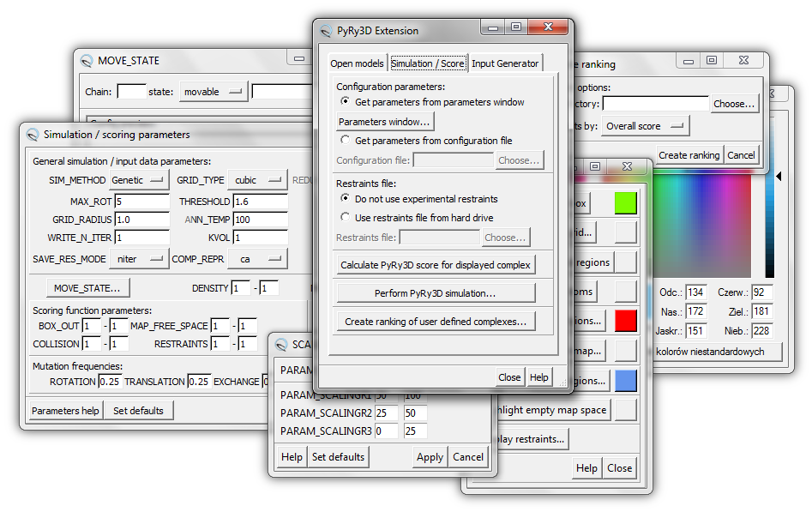Minimize the MOVE_STATE window
The width and height of the screenshot is (812, 512).
(x=299, y=58)
